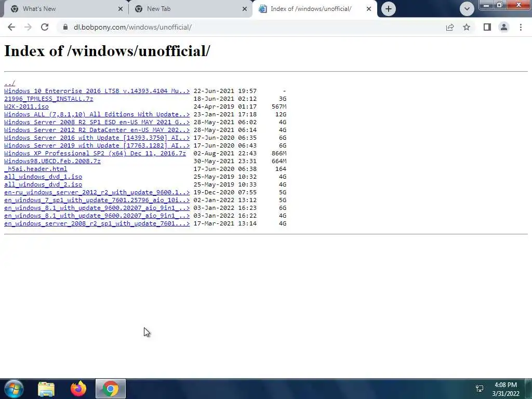532x399 pixels.
Task: Close the New Tab tab
Action: pos(245,9)
